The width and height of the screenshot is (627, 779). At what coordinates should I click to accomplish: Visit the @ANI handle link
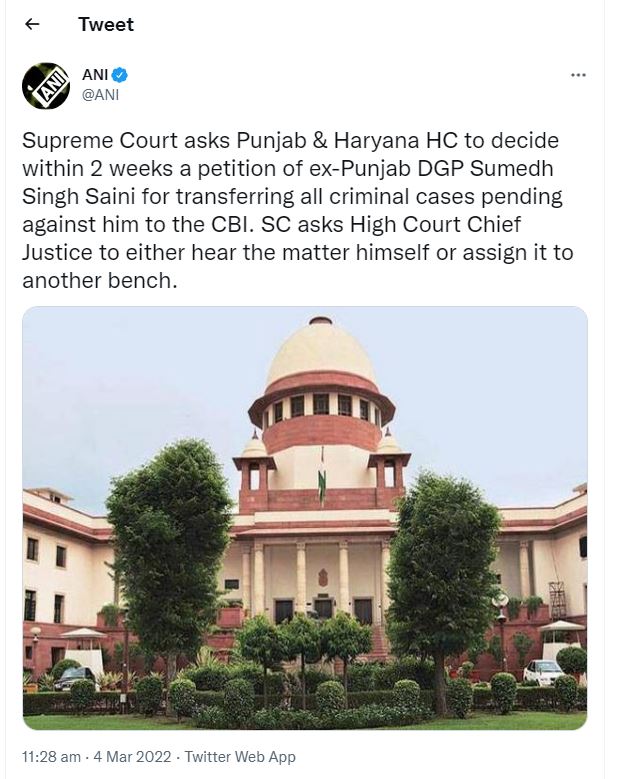[x=100, y=94]
